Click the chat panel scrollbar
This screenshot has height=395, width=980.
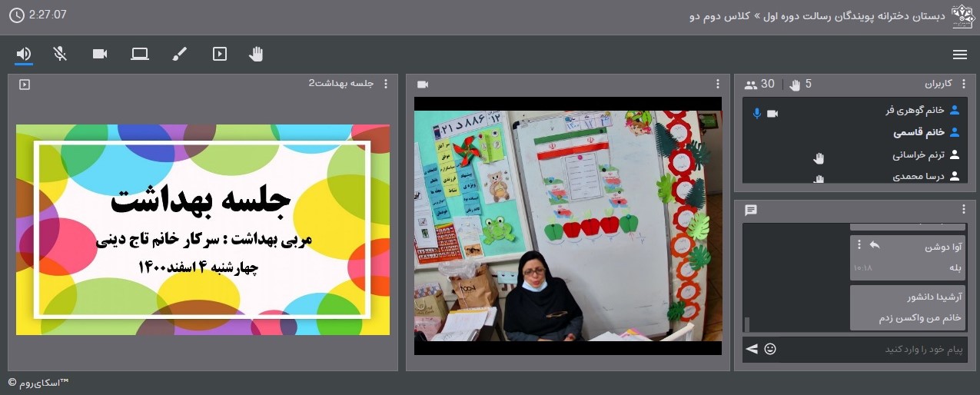[746, 323]
